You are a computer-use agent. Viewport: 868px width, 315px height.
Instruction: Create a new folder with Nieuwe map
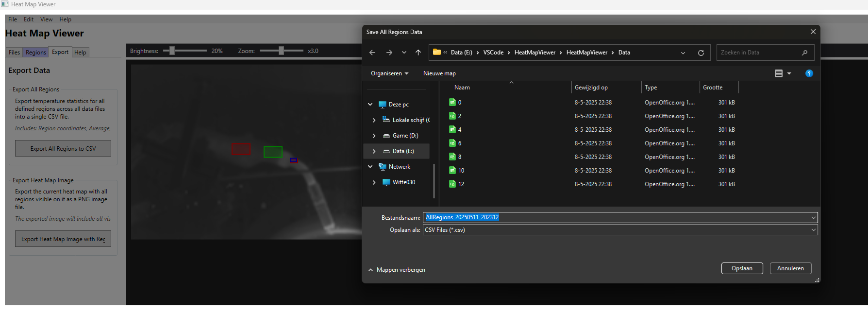[439, 73]
